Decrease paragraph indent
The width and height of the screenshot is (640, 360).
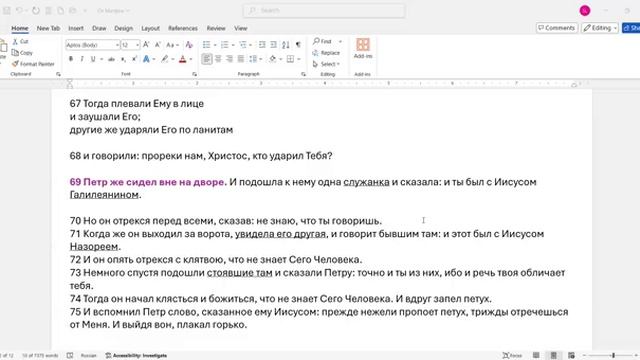[262, 45]
